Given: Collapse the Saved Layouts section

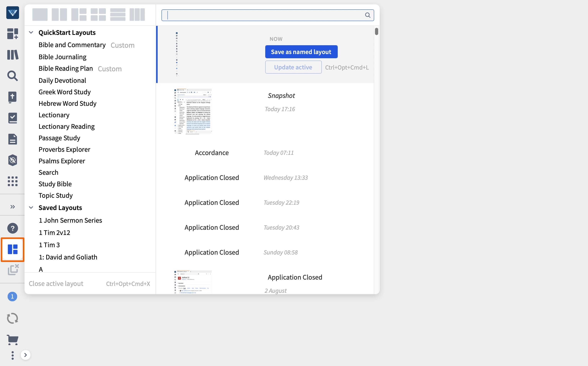Looking at the screenshot, I should point(31,208).
